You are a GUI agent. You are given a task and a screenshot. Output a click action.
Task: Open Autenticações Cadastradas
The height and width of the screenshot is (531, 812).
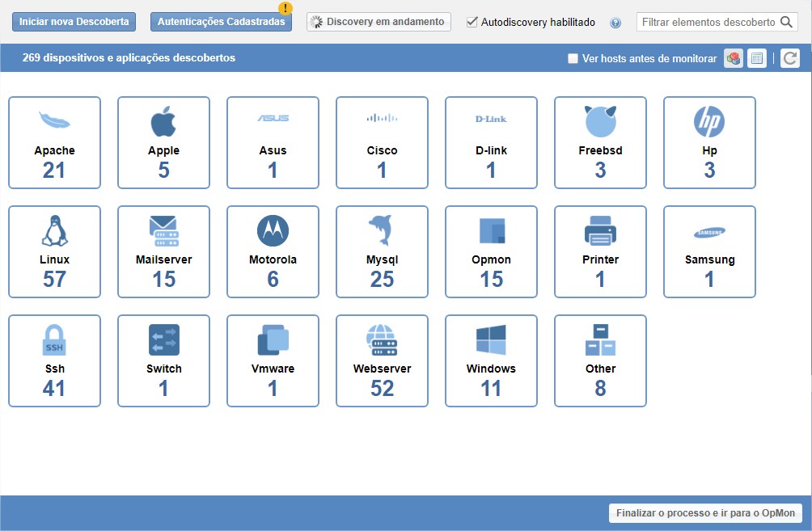point(221,22)
